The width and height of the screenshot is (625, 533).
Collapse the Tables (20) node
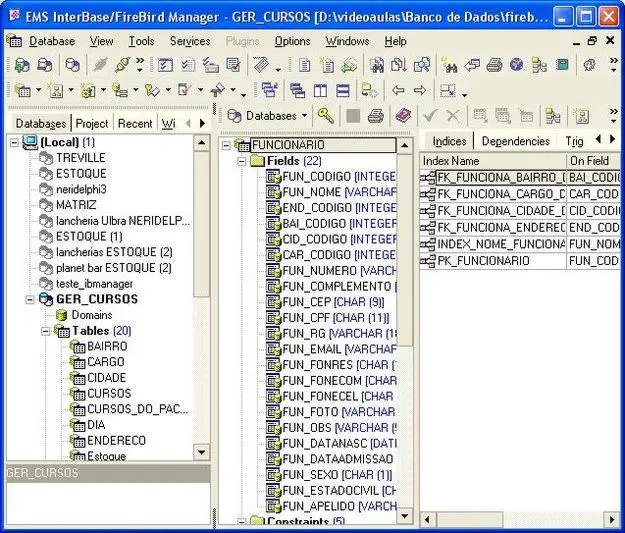(x=45, y=331)
